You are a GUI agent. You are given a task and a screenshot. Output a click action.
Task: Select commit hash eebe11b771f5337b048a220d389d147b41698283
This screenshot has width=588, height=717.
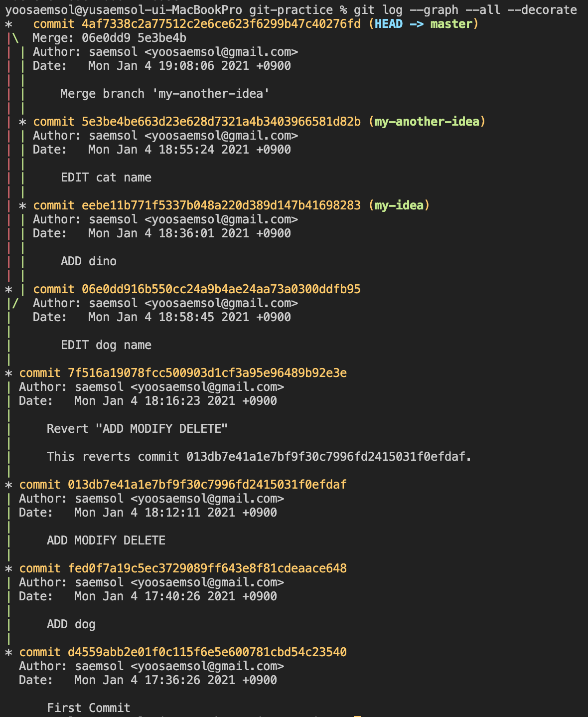(221, 205)
